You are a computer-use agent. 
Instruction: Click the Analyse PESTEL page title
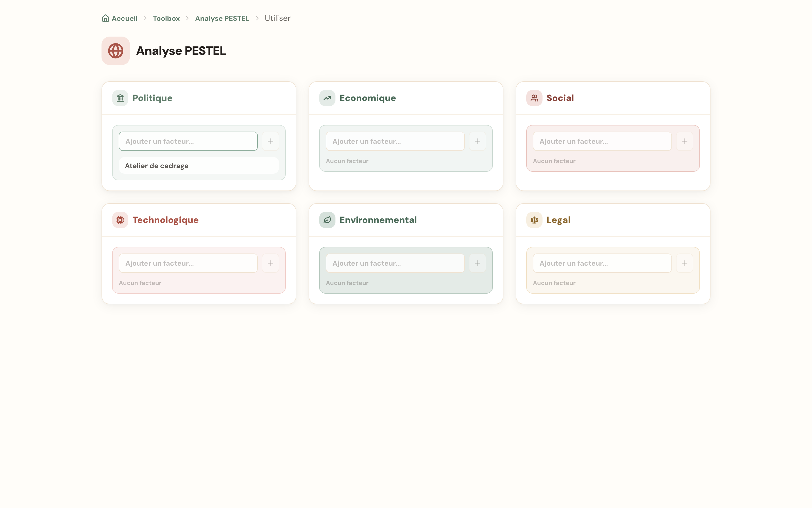(181, 51)
